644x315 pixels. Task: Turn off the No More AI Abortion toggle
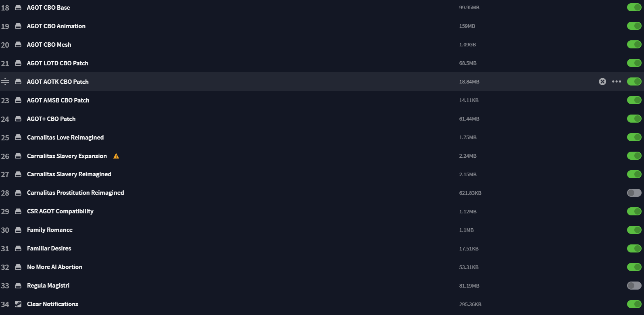(x=634, y=267)
